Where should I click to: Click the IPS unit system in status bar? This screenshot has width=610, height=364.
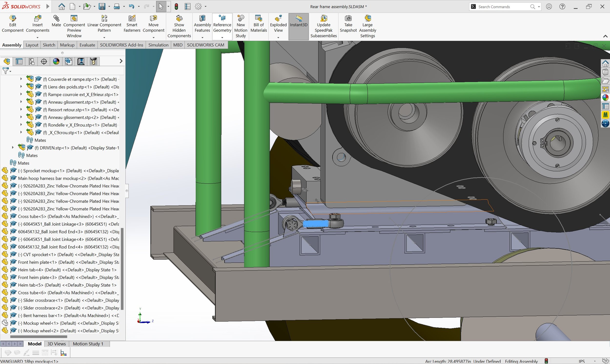click(x=581, y=361)
